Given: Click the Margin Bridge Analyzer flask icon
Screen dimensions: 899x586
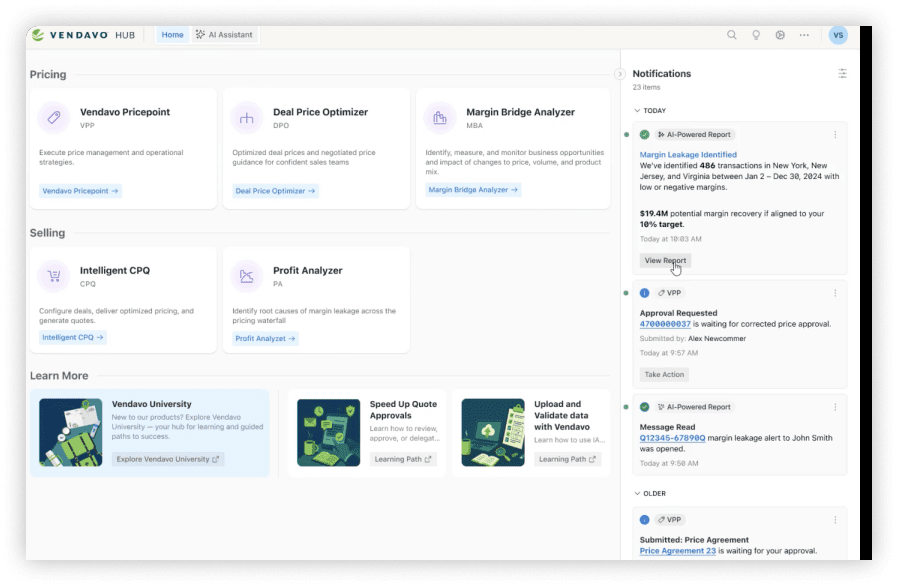Looking at the screenshot, I should (x=439, y=116).
